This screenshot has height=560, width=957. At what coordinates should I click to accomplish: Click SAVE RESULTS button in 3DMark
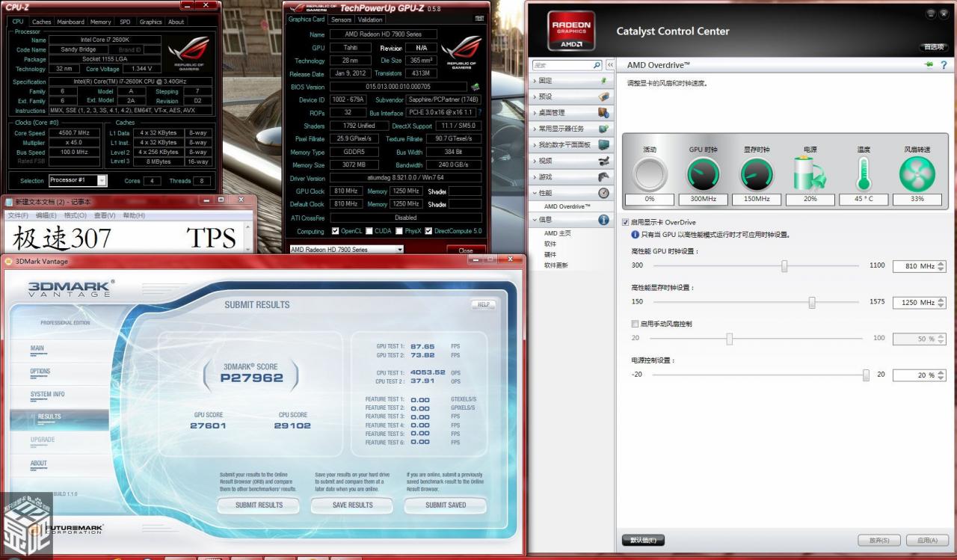pos(352,505)
